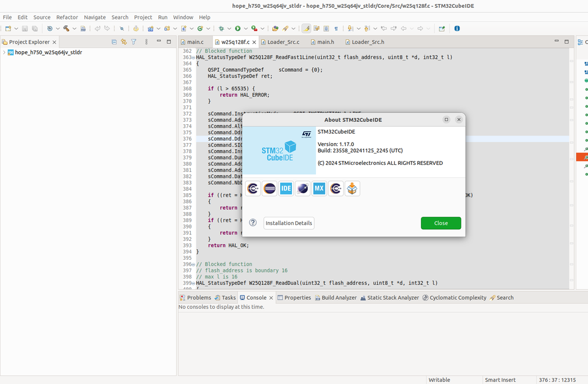Screen dimensions: 588x384
Task: Toggle Show Whitespace Characters pilcrow icon
Action: coord(336,28)
